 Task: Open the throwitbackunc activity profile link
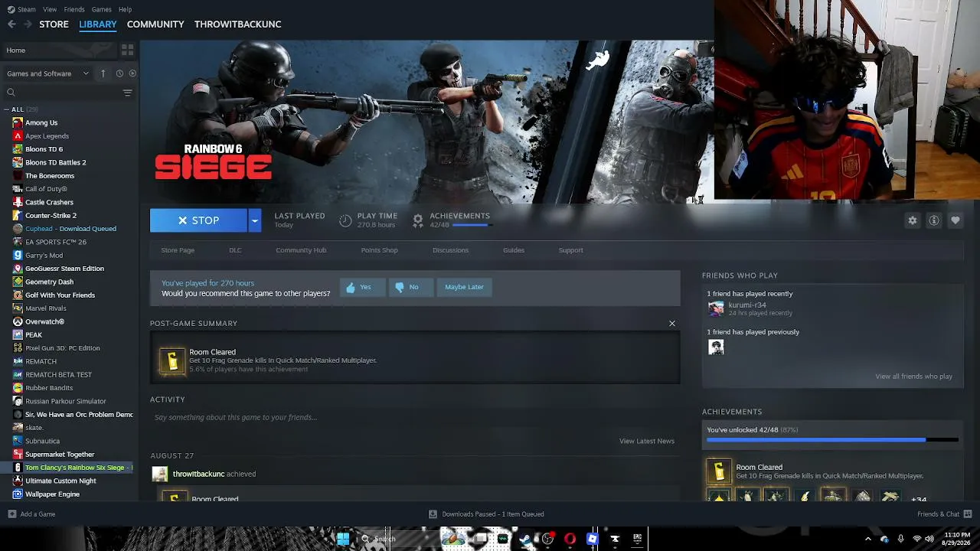198,474
